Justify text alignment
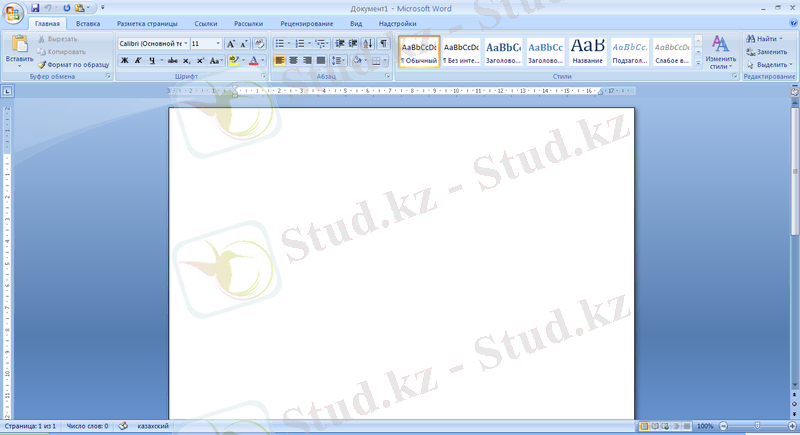Image resolution: width=800 pixels, height=435 pixels. click(321, 60)
